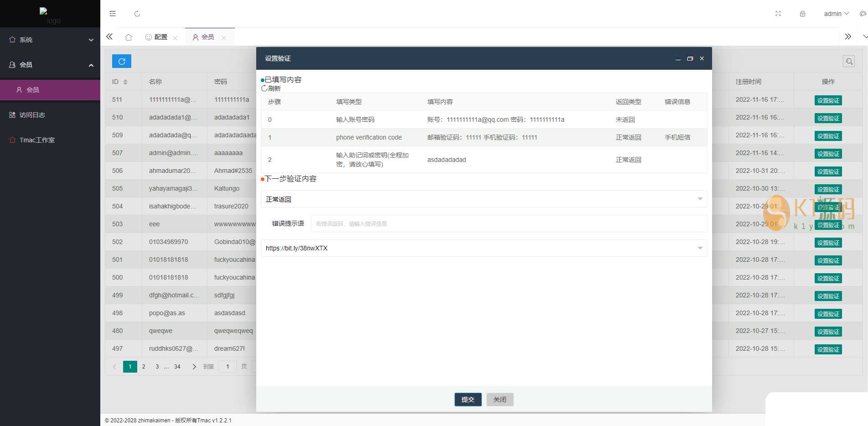The height and width of the screenshot is (426, 868).
Task: Go to previous page arrow in pagination
Action: [114, 367]
